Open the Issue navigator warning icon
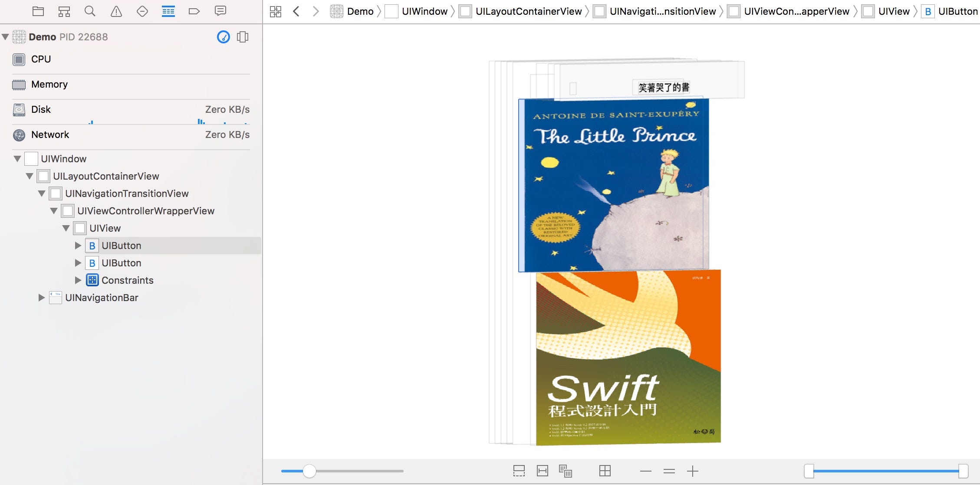 pyautogui.click(x=116, y=11)
